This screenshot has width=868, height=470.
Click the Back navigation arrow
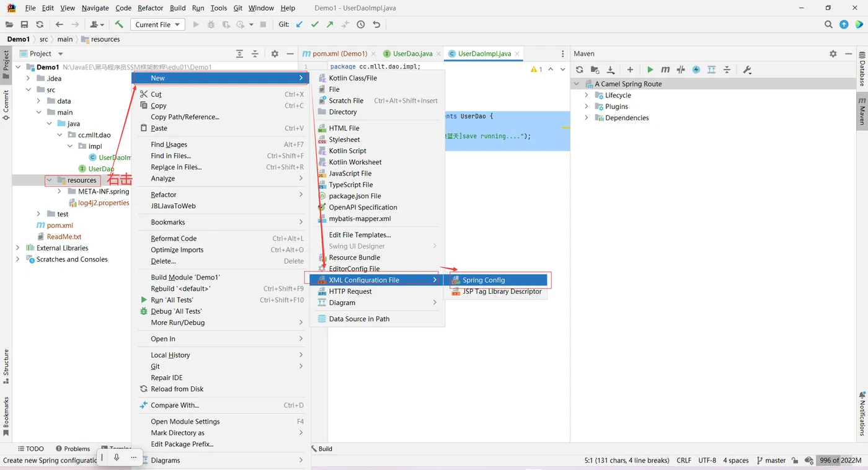tap(60, 24)
